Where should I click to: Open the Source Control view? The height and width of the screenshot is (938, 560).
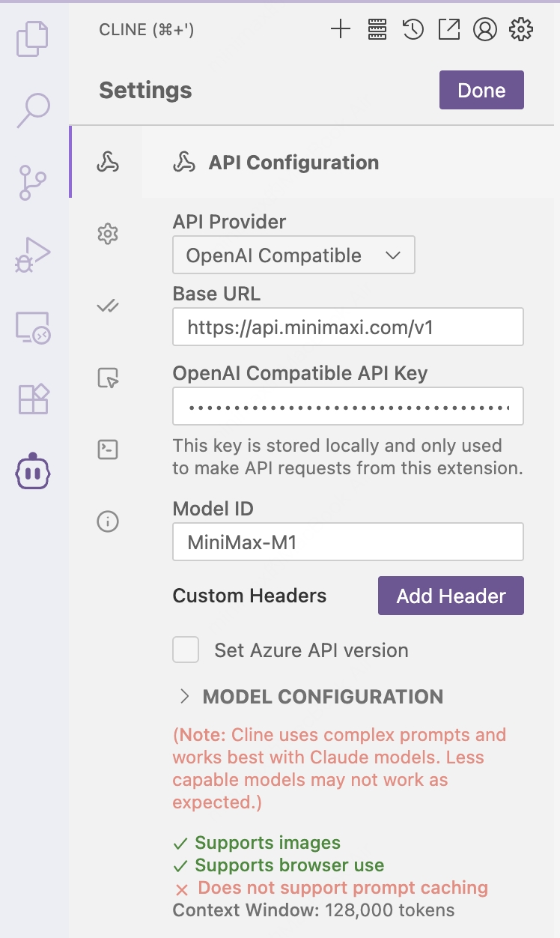pyautogui.click(x=33, y=183)
